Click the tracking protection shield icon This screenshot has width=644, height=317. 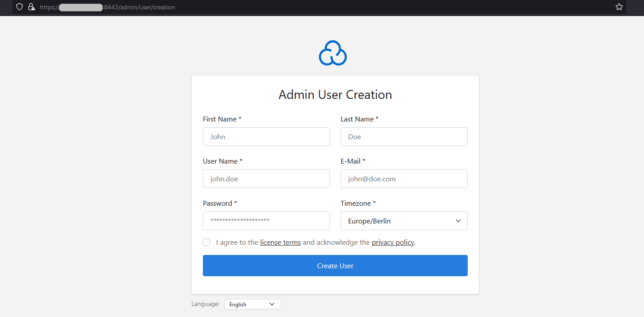pyautogui.click(x=19, y=7)
